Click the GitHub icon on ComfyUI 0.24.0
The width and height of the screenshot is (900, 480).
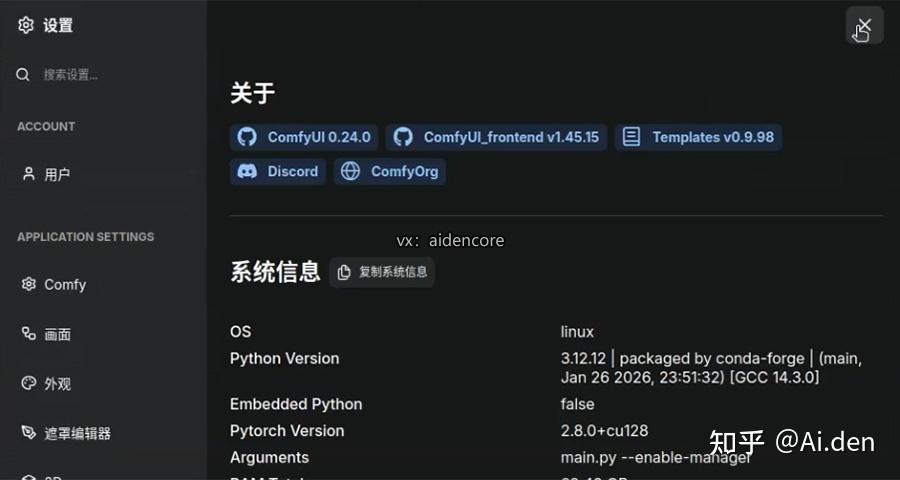click(247, 137)
